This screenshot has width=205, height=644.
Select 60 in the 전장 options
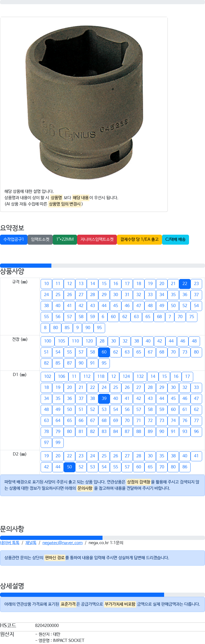tap(104, 352)
